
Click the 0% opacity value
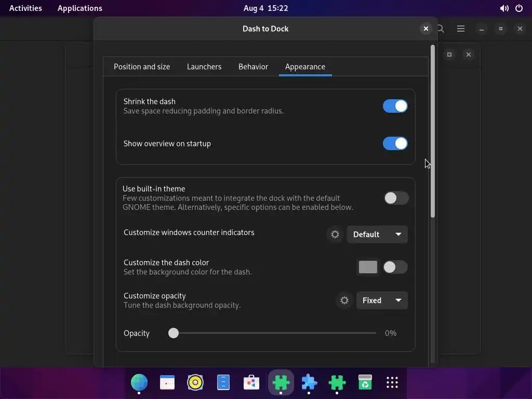[x=391, y=333]
